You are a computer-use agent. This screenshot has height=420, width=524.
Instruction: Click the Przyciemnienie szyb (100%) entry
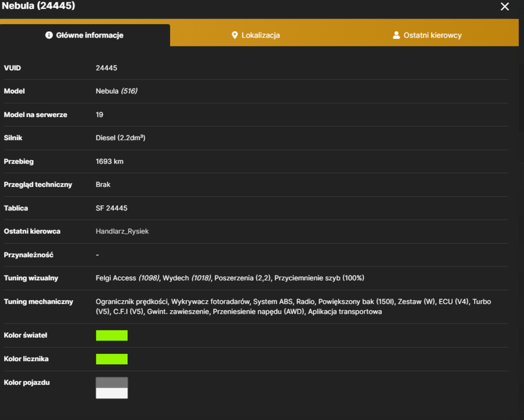319,278
